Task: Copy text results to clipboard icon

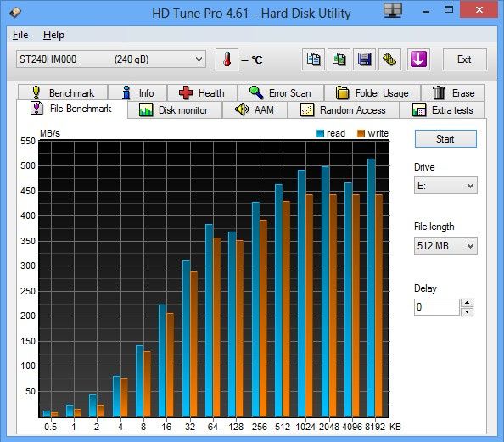Action: point(313,59)
